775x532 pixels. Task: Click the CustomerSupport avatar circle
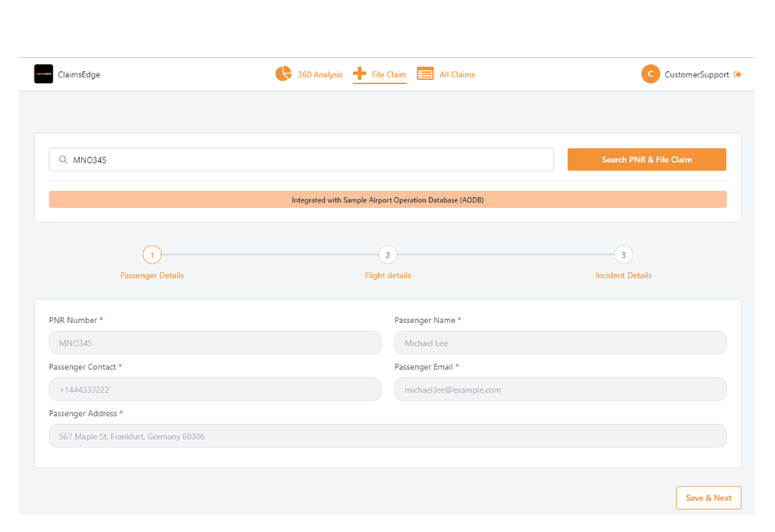pos(650,74)
